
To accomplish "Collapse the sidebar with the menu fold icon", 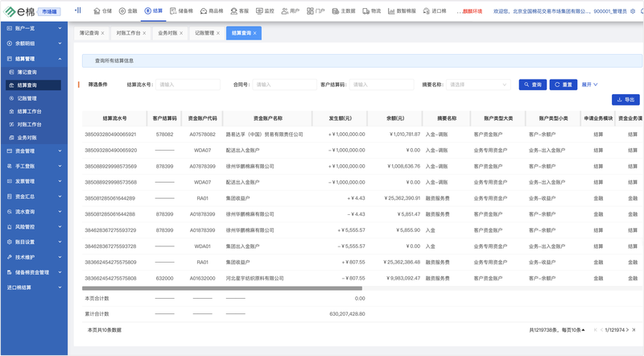I will pyautogui.click(x=78, y=11).
